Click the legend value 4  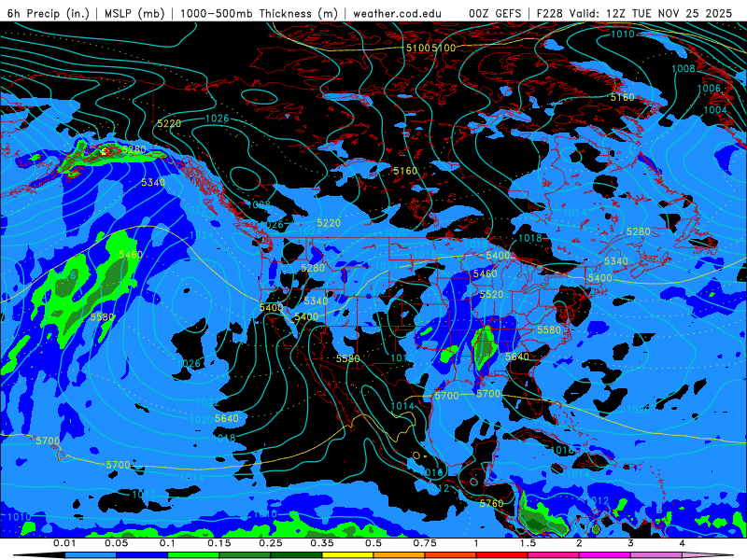pyautogui.click(x=682, y=543)
